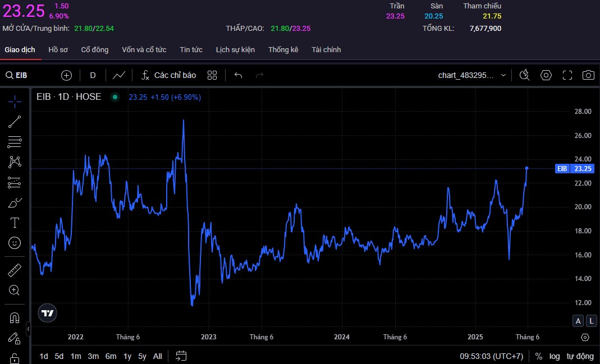This screenshot has width=600, height=364.
Task: Click the emoji icons tool
Action: point(15,243)
